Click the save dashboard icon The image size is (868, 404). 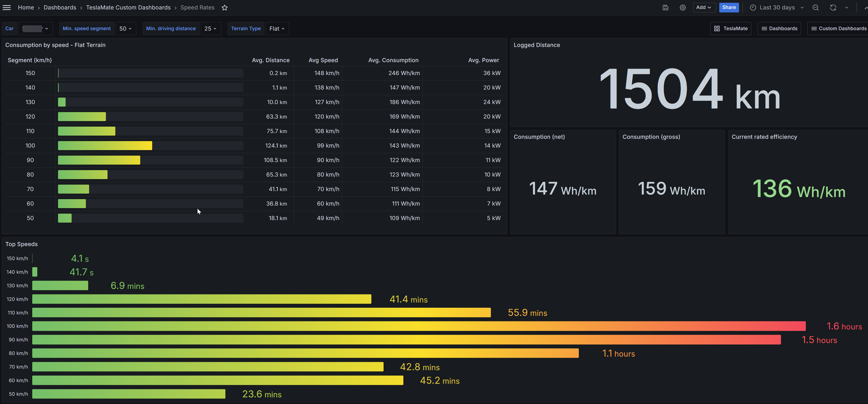pyautogui.click(x=665, y=7)
